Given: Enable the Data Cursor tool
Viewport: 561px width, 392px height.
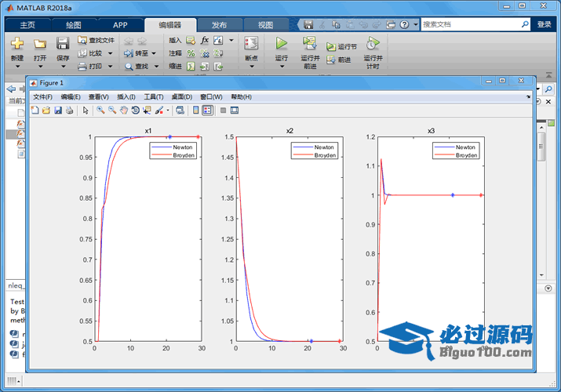Looking at the screenshot, I should [x=147, y=110].
